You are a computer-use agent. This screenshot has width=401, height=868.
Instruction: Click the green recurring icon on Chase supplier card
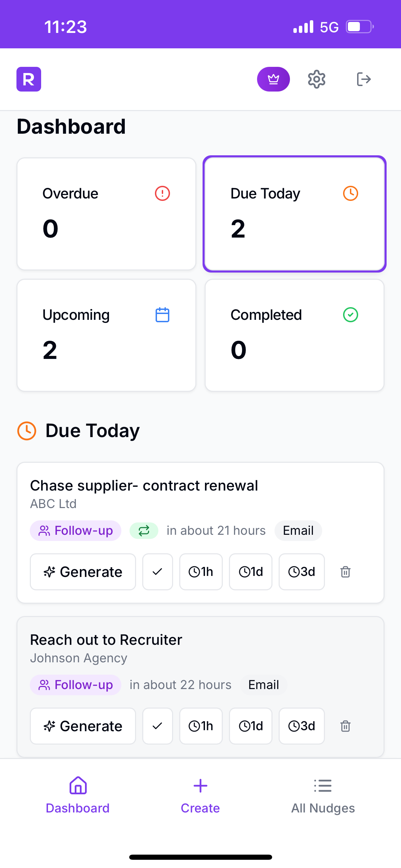[x=144, y=530]
